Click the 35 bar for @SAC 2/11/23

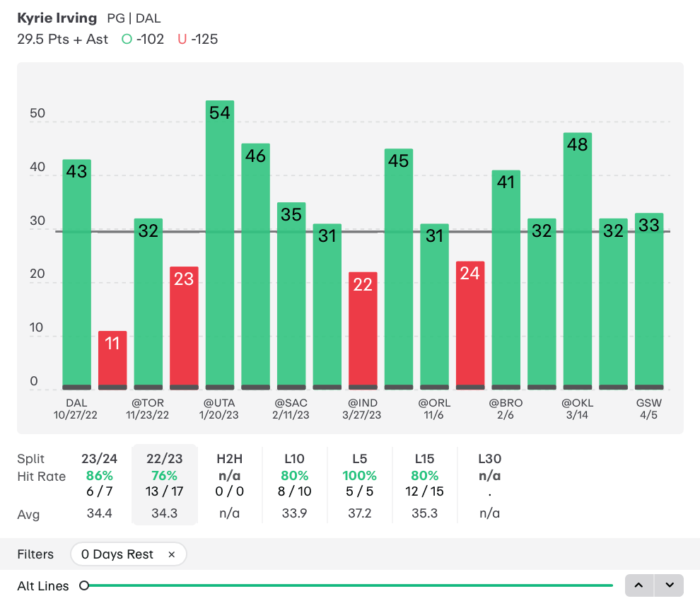291,296
